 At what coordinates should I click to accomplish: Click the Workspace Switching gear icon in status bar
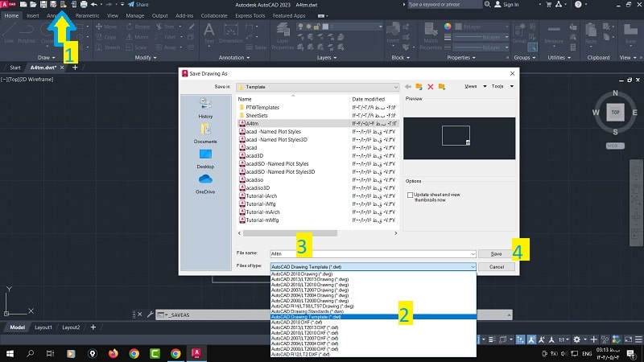click(x=577, y=339)
